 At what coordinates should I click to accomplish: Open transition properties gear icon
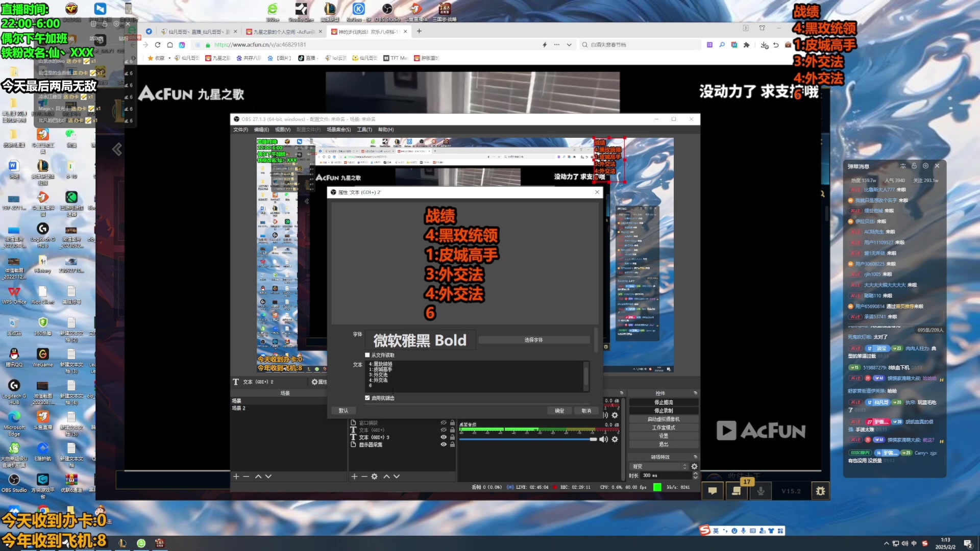(x=694, y=466)
